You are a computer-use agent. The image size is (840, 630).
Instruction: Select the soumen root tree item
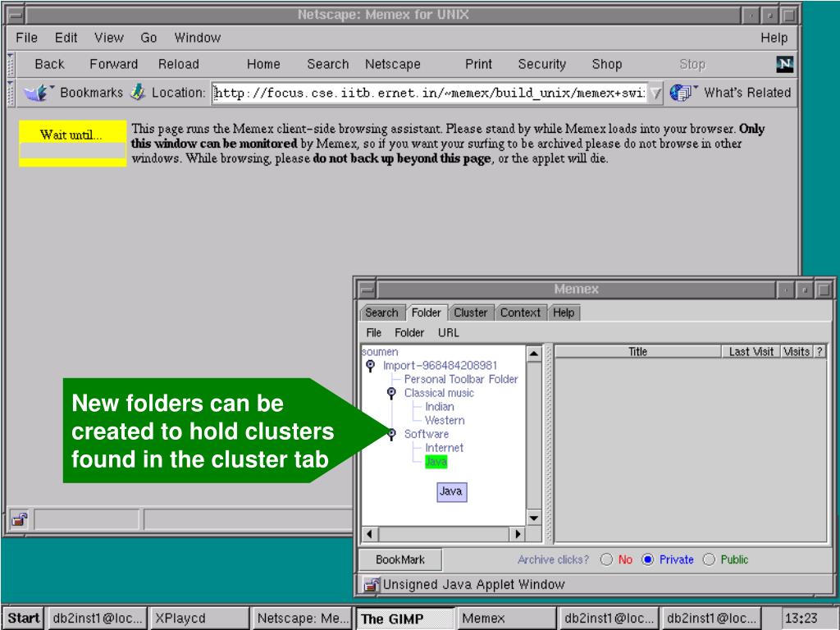380,352
